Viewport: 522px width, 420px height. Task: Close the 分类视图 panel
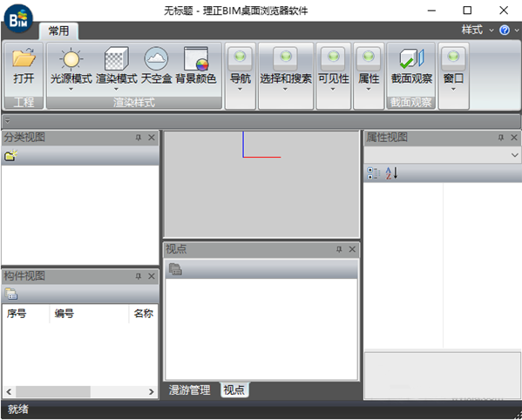tap(152, 138)
